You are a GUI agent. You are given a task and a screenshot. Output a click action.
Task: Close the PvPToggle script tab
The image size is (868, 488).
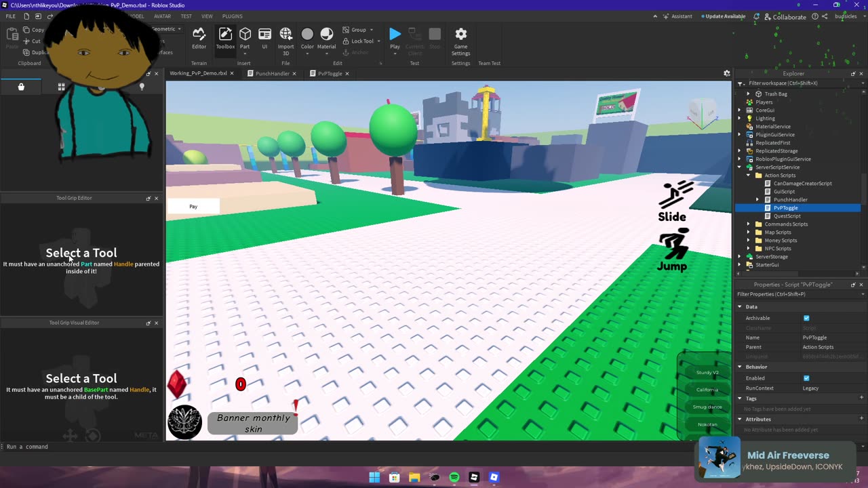(x=347, y=73)
